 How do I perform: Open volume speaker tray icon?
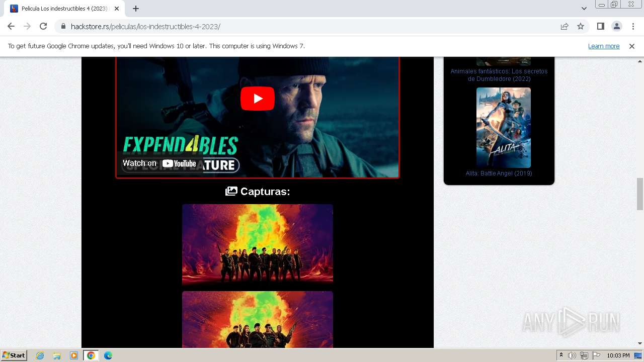click(x=572, y=355)
